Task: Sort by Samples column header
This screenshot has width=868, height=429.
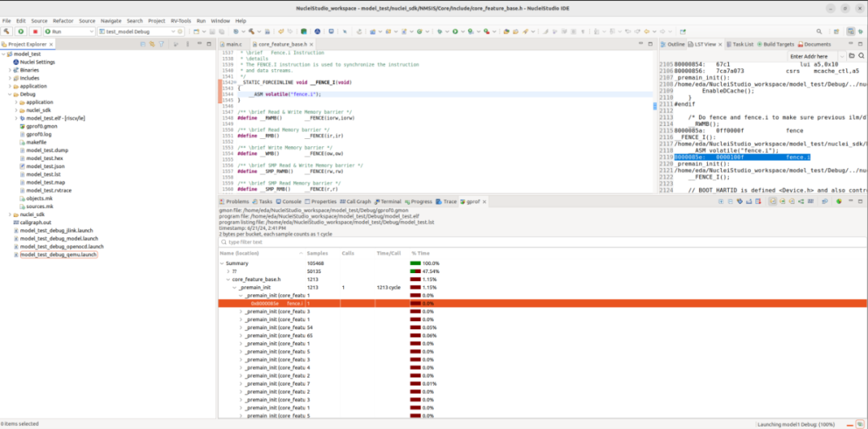Action: point(317,253)
